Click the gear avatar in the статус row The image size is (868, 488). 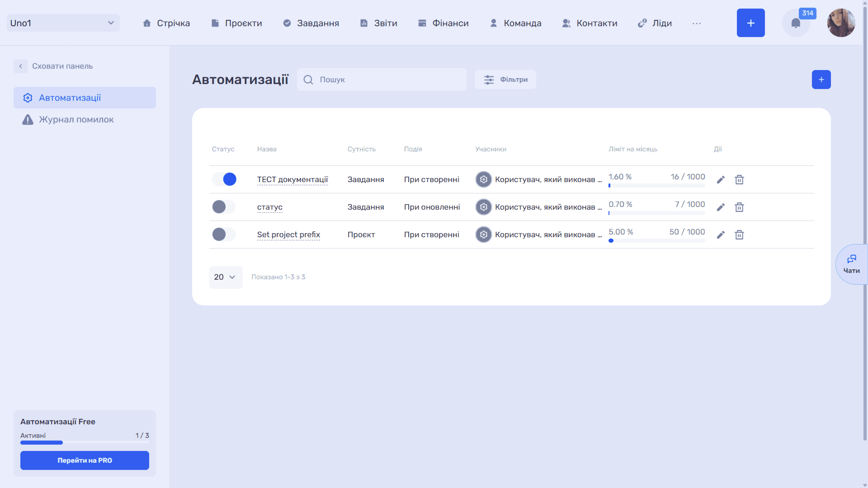point(484,207)
